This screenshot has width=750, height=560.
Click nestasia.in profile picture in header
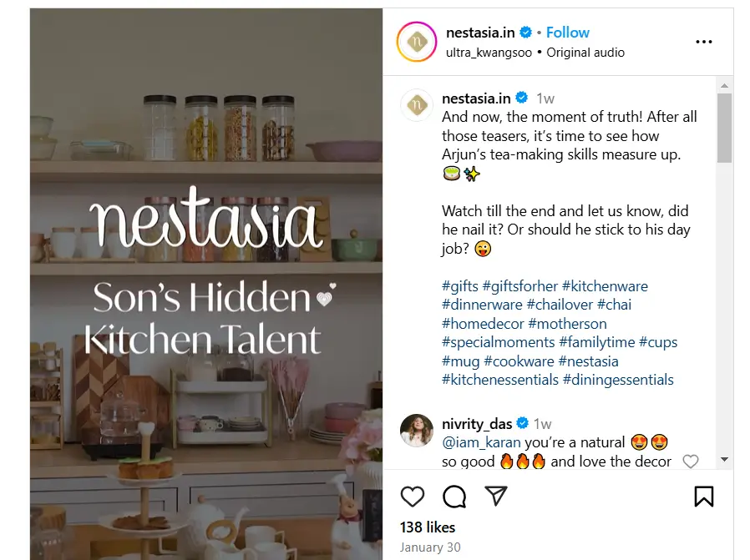[x=417, y=42]
